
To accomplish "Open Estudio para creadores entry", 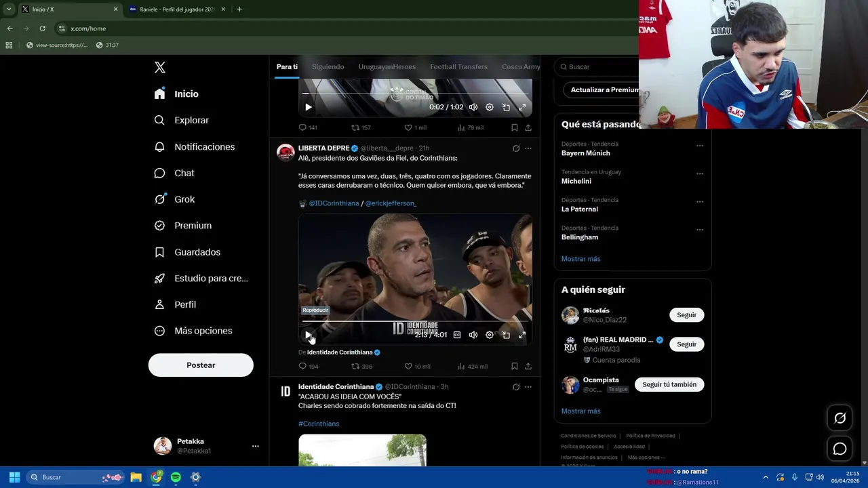I will (x=201, y=279).
